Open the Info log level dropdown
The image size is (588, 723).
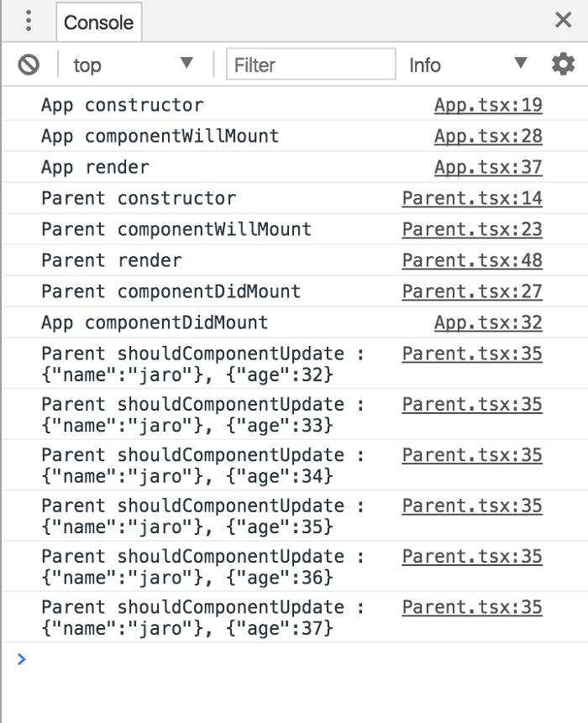tap(468, 65)
